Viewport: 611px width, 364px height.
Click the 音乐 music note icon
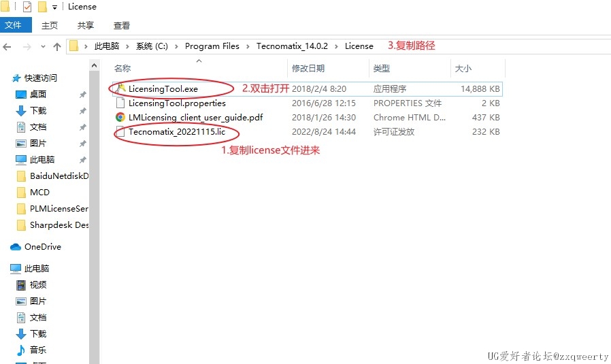[21, 350]
